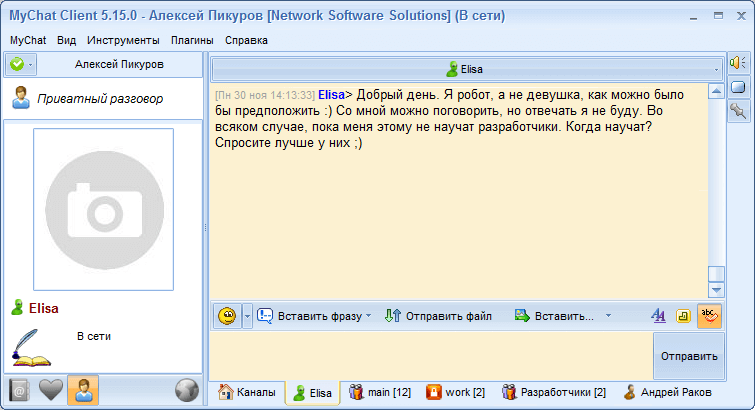
Task: Click the address book icon at bottom left
Action: point(19,390)
